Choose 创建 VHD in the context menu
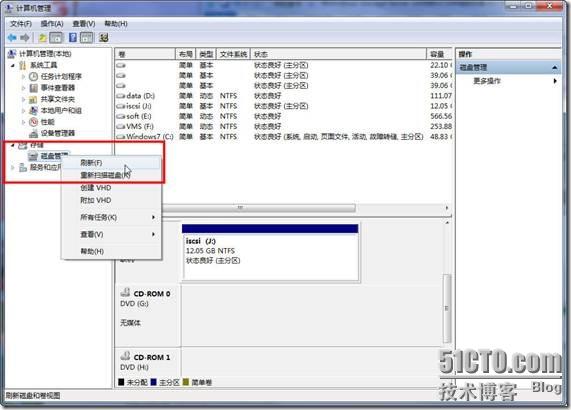Image resolution: width=571 pixels, height=410 pixels. (112, 188)
